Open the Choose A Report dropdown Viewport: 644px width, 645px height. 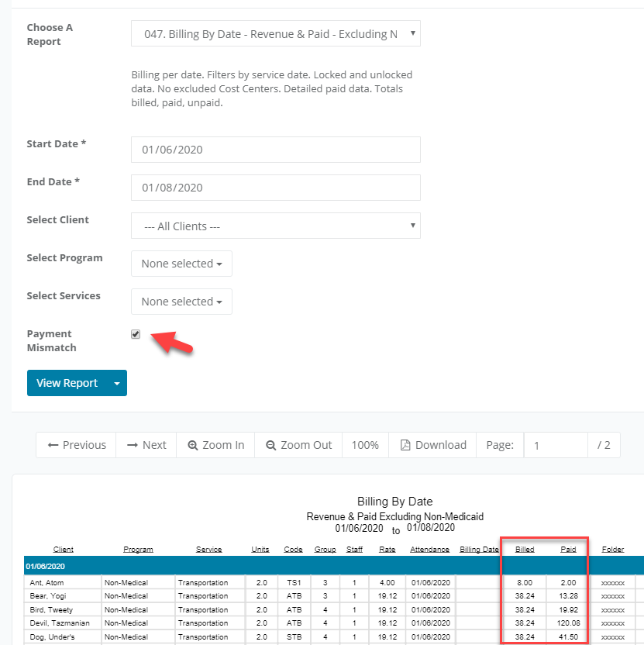[275, 33]
